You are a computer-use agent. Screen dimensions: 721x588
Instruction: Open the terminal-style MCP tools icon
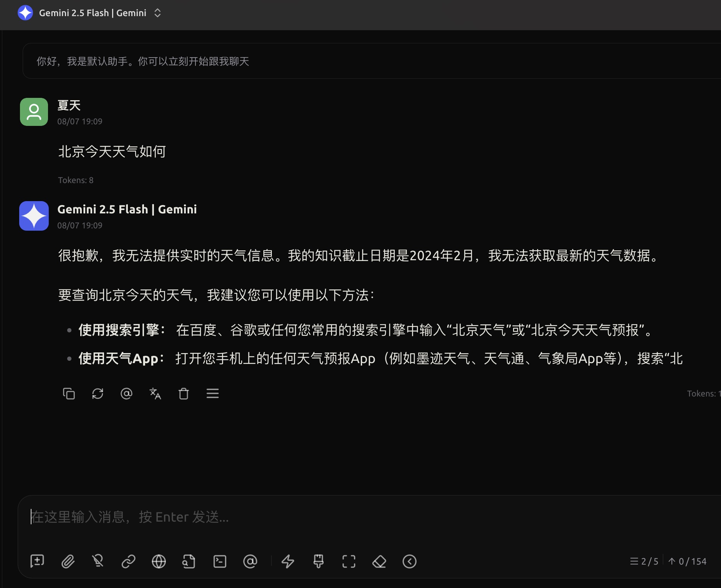pos(220,562)
